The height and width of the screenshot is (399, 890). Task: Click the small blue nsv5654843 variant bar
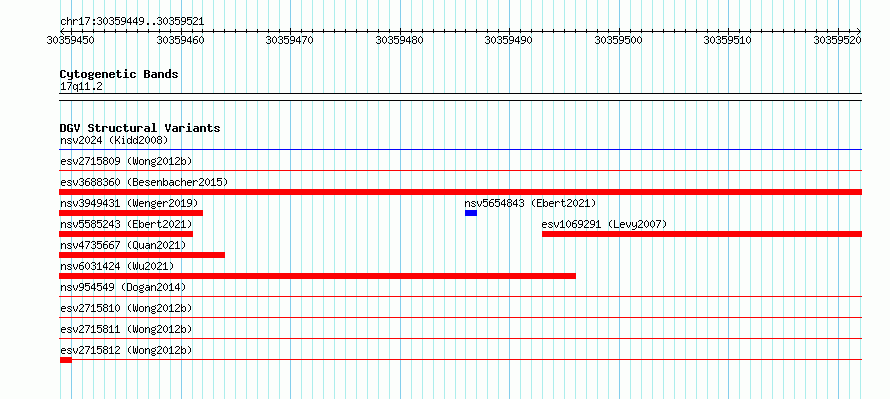click(471, 213)
